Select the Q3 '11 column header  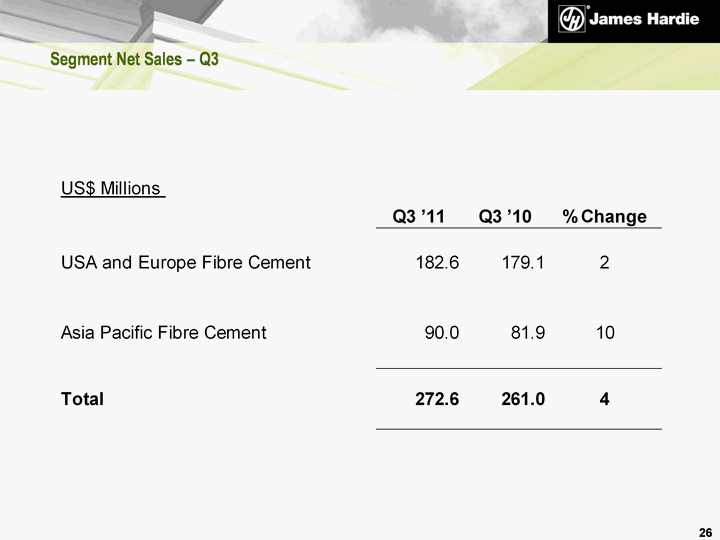point(418,216)
